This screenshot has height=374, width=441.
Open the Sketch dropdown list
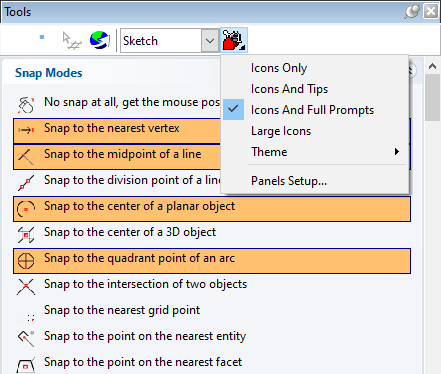coord(210,41)
